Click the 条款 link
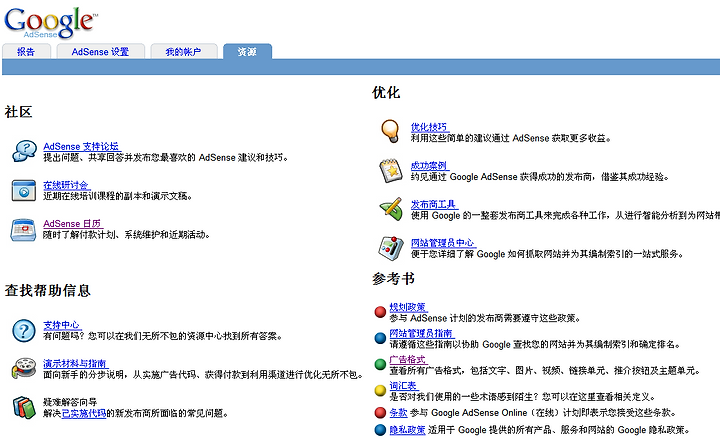720x440 pixels. [x=399, y=412]
